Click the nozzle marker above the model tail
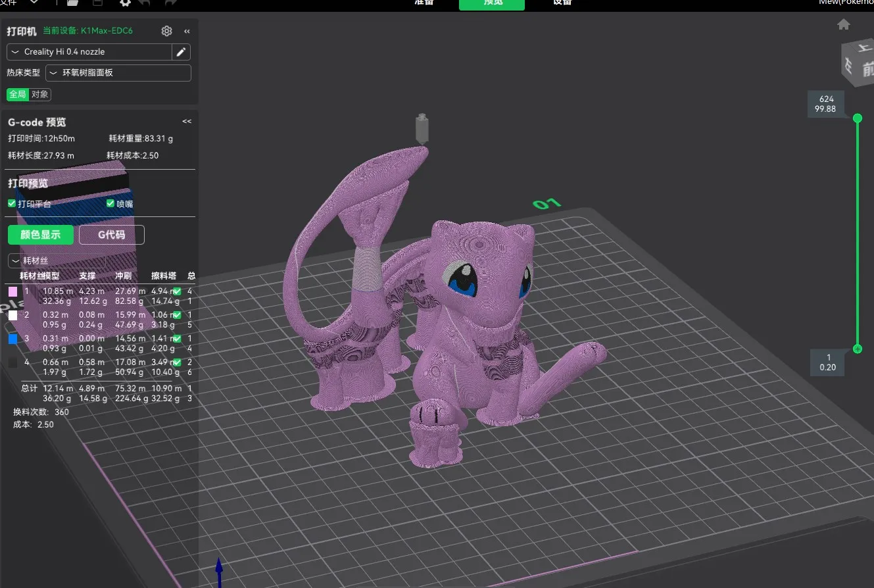The image size is (874, 588). [422, 129]
